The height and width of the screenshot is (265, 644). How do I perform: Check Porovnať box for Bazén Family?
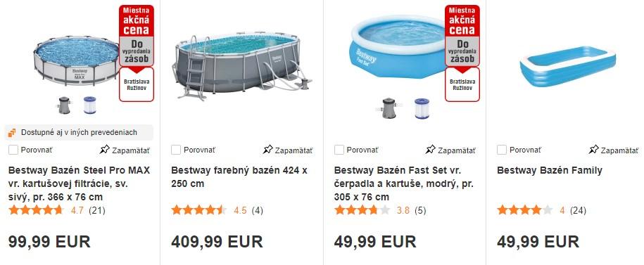[x=502, y=150]
